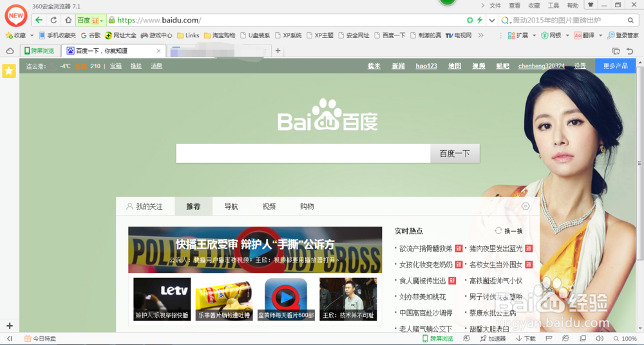Open the 登录管家 login manager

point(623,35)
